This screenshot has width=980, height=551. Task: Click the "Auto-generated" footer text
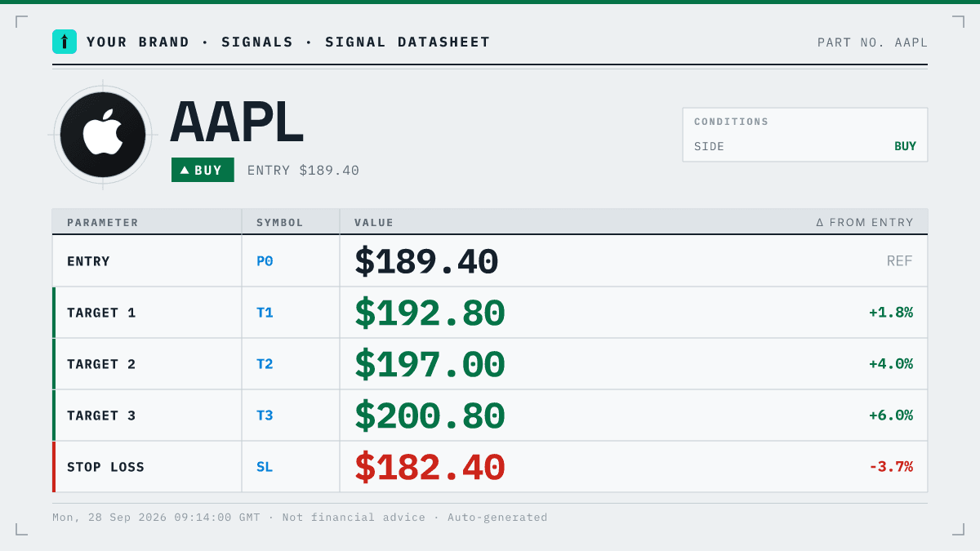point(497,518)
